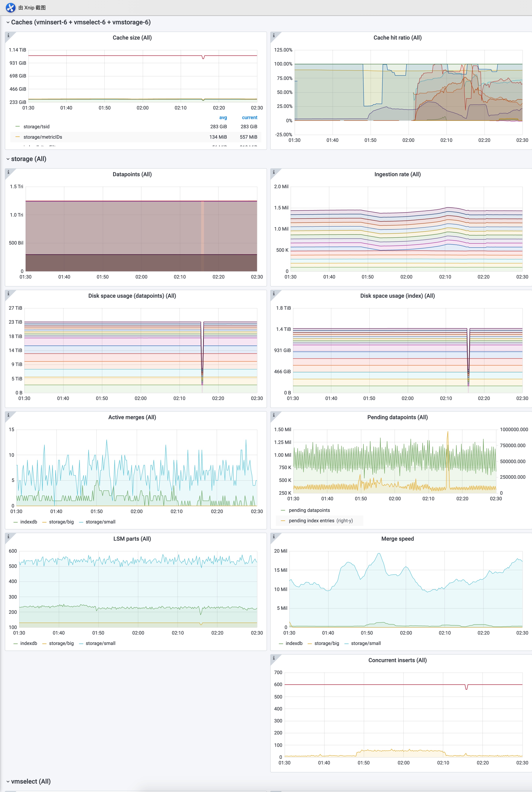
Task: Sort Cache size legend by avg column
Action: tap(224, 117)
